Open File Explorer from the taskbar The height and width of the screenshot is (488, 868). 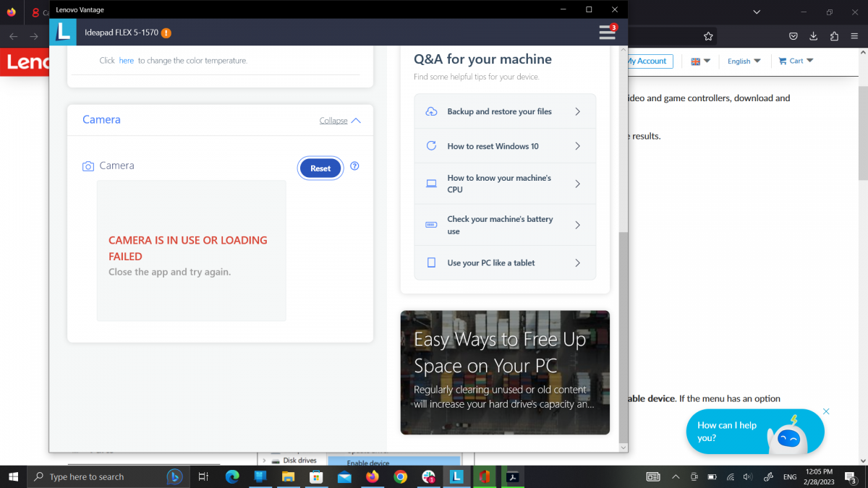288,476
